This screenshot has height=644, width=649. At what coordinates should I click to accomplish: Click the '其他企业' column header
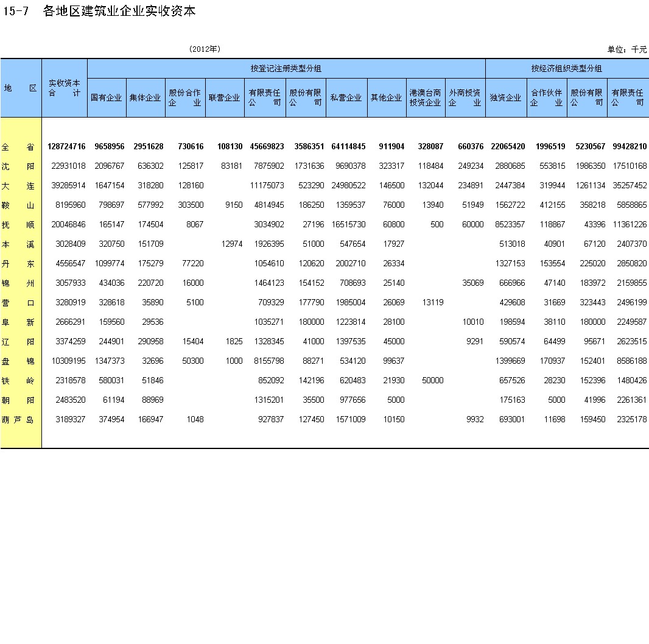point(386,97)
